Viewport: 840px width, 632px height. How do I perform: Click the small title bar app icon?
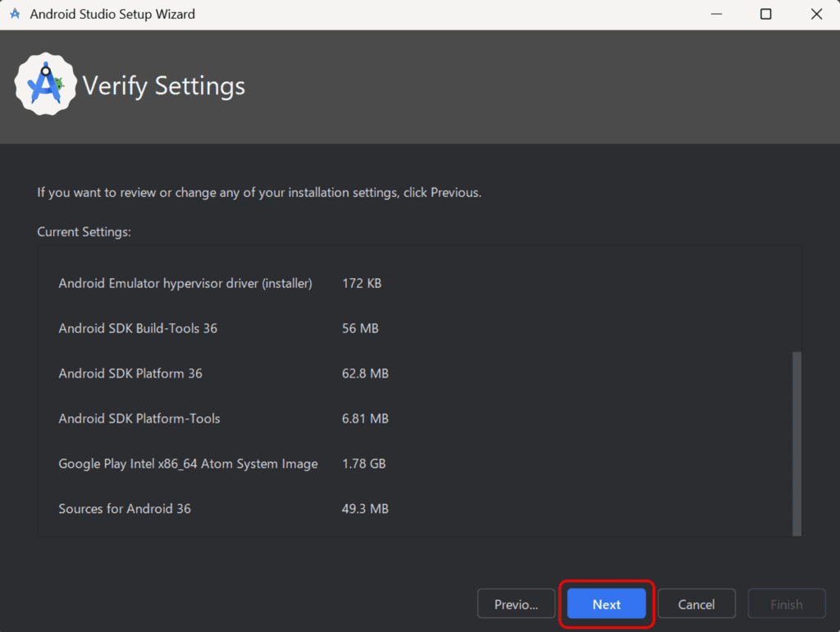pyautogui.click(x=15, y=14)
